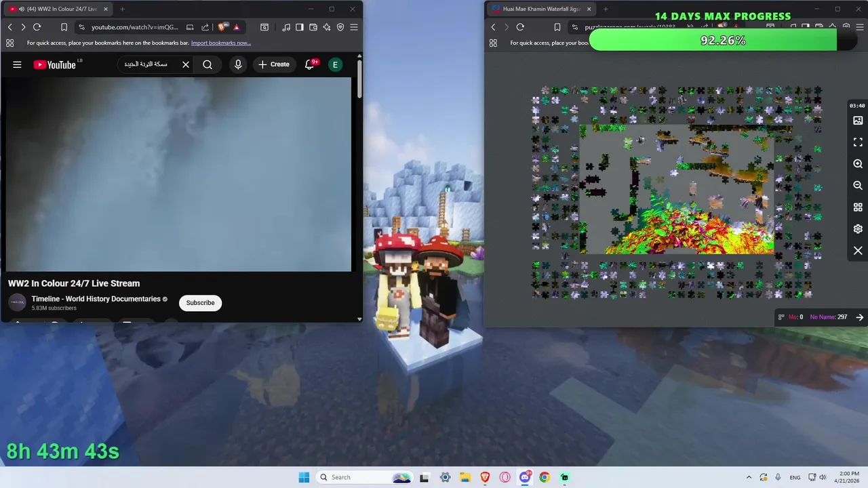The height and width of the screenshot is (488, 868).
Task: Zoom in on the jigsaw puzzle
Action: coord(858,164)
